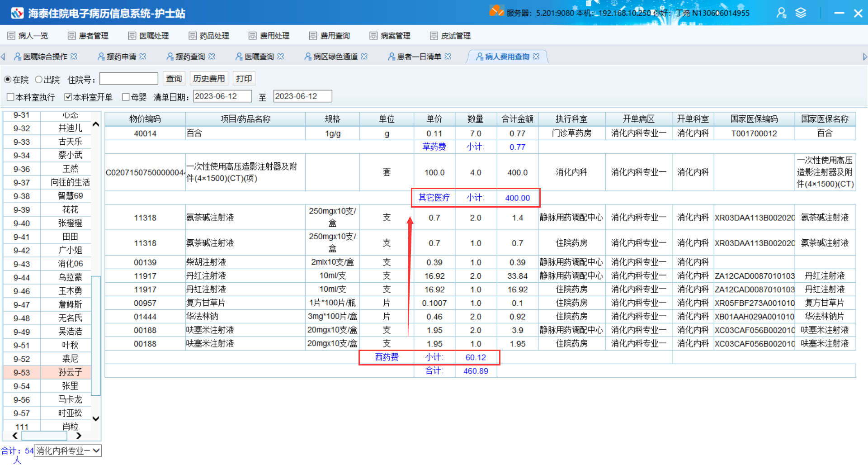This screenshot has width=868, height=465.
Task: Uncheck the 本科室开单 checkbox
Action: tap(68, 97)
